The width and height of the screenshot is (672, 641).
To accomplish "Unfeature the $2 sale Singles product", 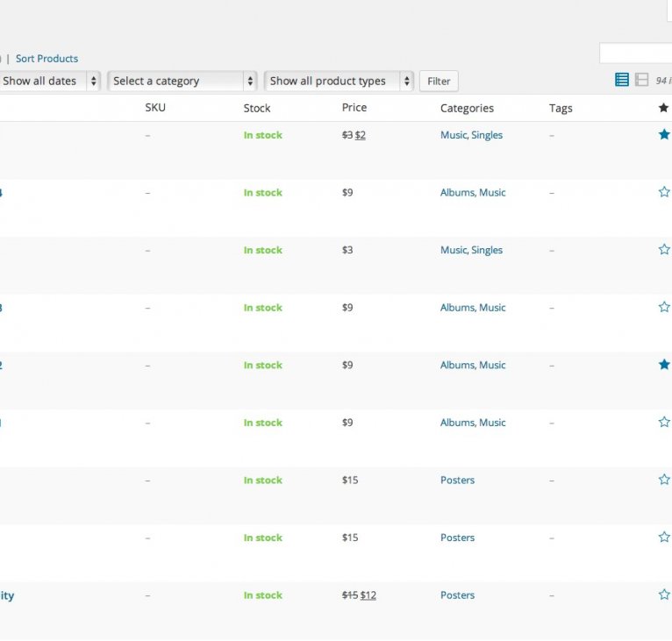I will click(664, 135).
